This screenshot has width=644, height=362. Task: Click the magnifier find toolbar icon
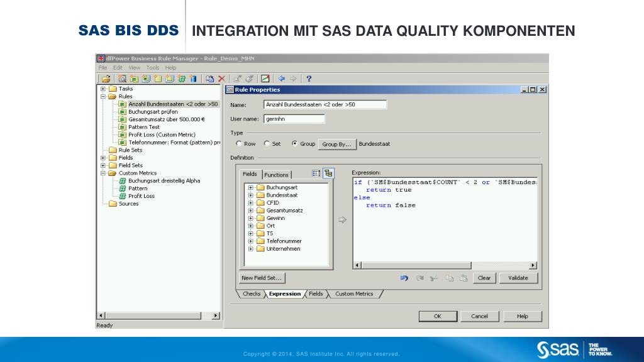122,79
